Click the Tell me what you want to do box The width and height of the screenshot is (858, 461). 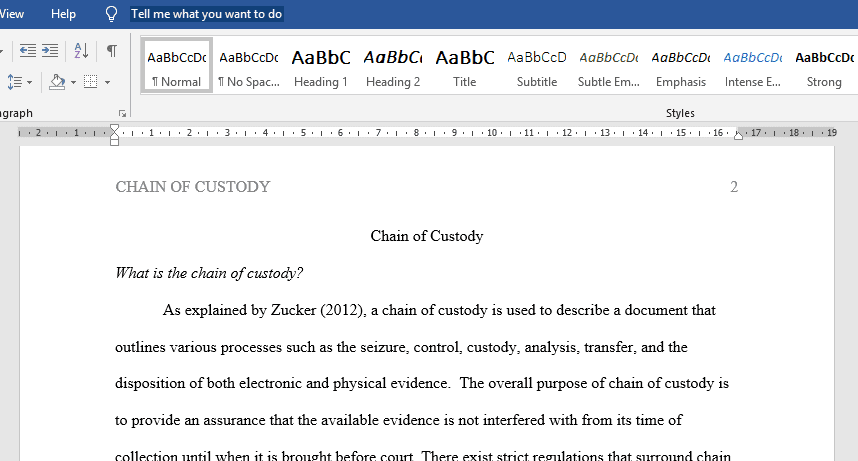(206, 14)
